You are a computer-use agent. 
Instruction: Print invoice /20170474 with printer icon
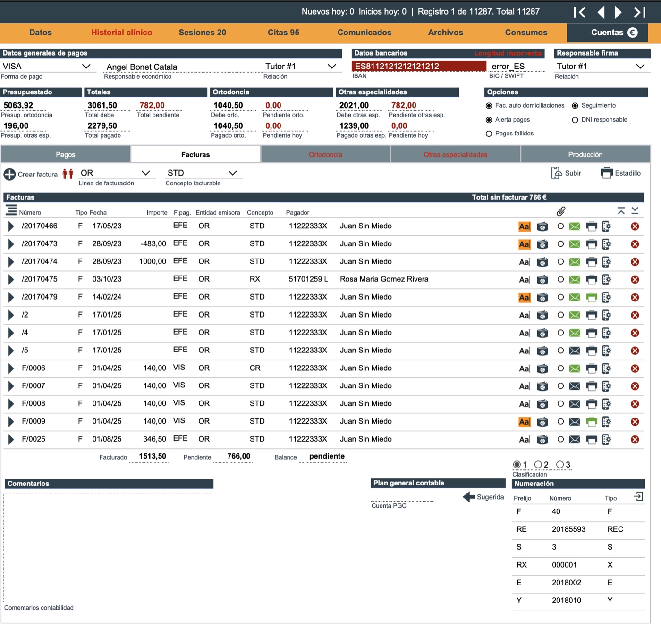pyautogui.click(x=592, y=262)
